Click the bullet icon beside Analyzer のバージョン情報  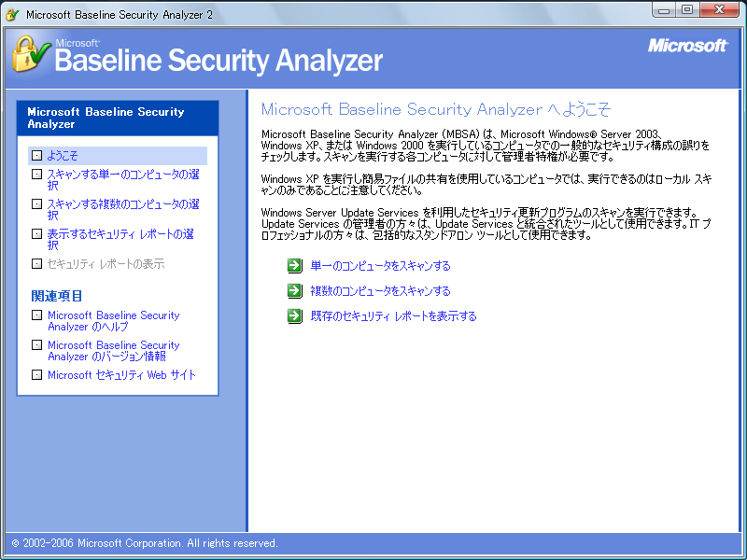36,344
